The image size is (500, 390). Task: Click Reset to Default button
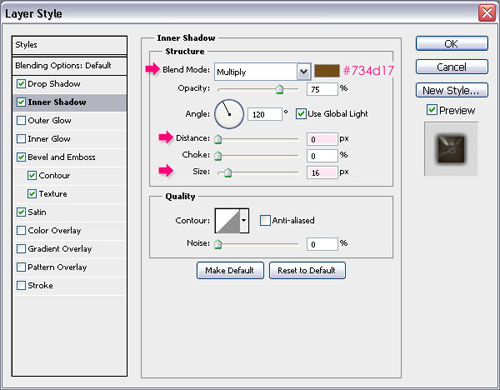[307, 270]
